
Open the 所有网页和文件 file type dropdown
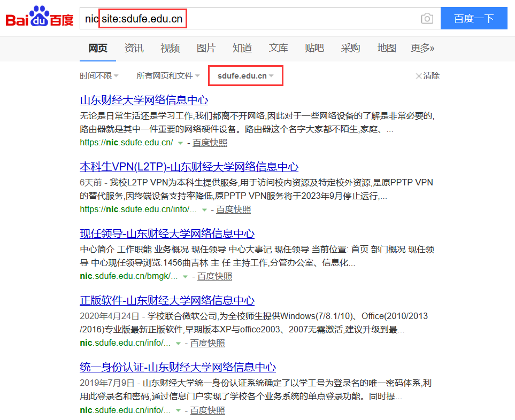(x=168, y=76)
